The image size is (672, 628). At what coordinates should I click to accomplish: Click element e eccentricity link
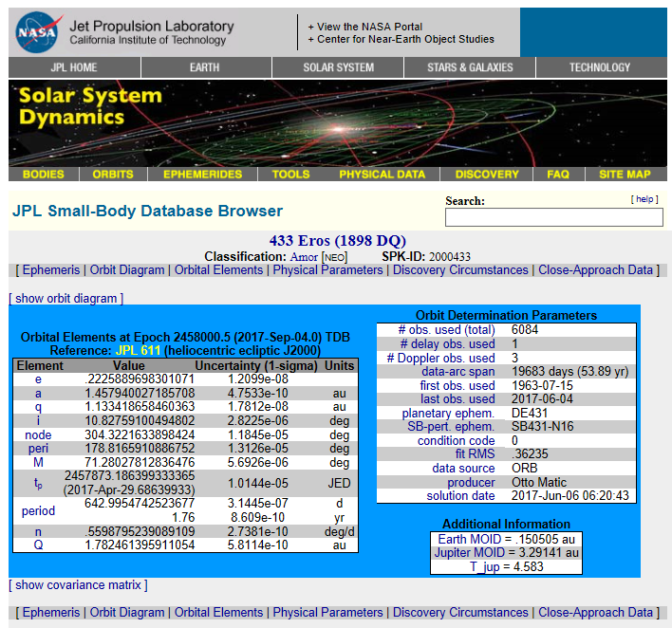[38, 379]
